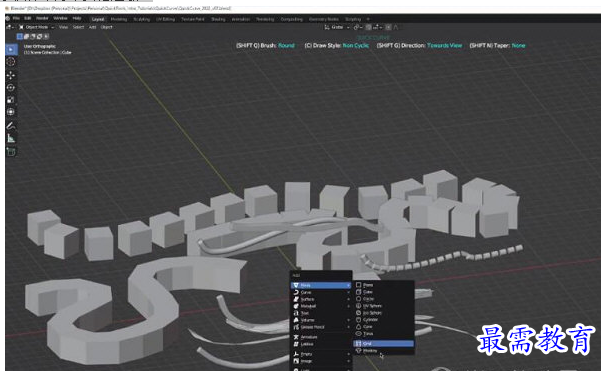Enable the first box select mode icon

[20, 36]
